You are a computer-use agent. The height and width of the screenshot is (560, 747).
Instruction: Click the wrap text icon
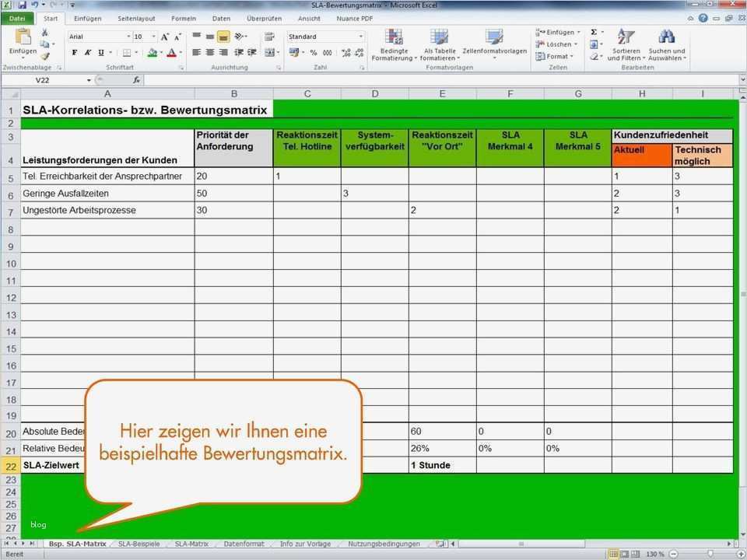click(269, 37)
